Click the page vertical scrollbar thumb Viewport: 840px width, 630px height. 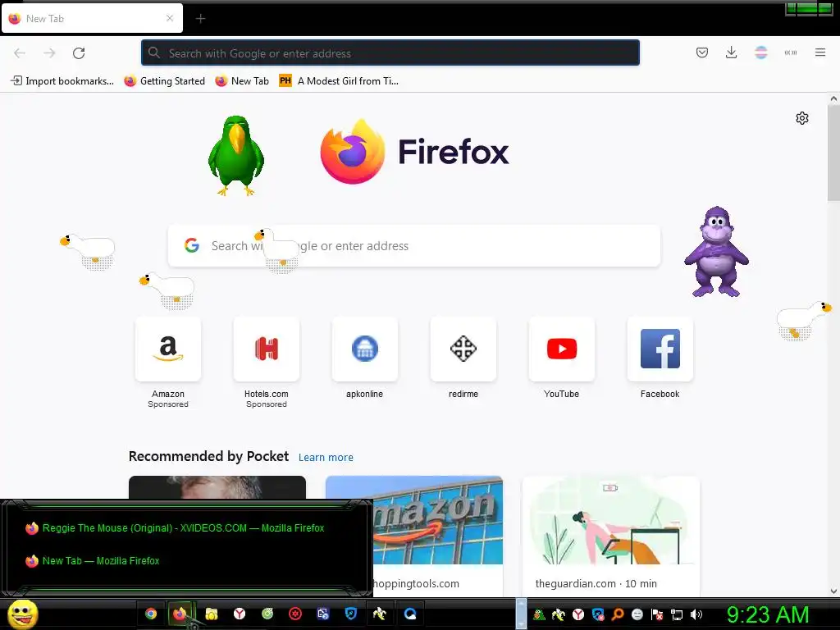click(833, 153)
